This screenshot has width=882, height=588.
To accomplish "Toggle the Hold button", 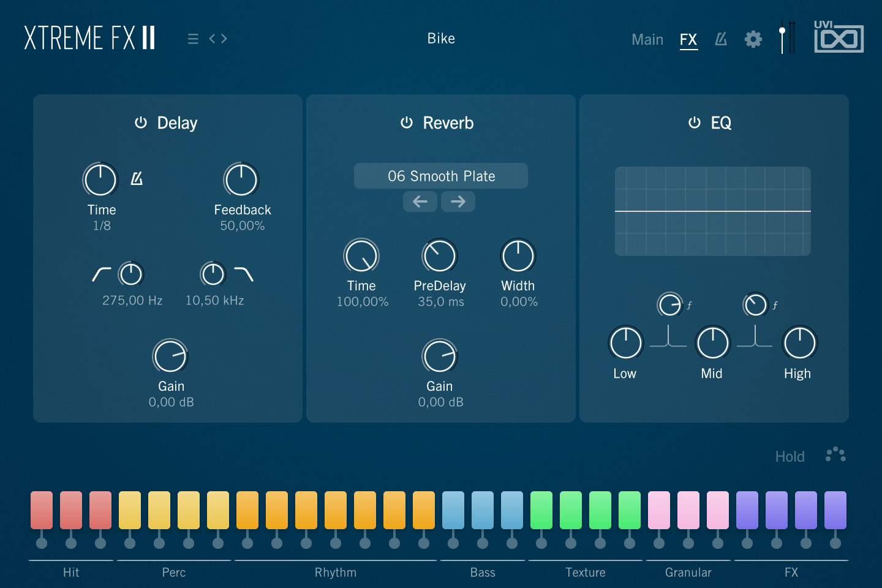I will coord(790,456).
